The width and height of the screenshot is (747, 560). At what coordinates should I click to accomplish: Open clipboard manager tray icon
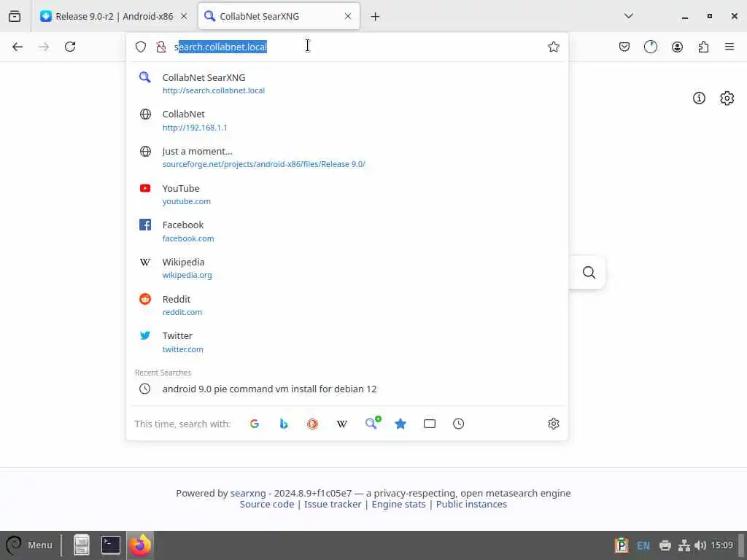coord(622,545)
